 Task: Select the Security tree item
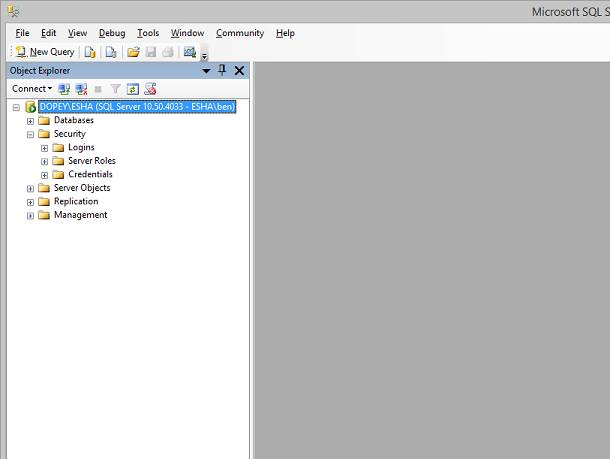[x=70, y=134]
